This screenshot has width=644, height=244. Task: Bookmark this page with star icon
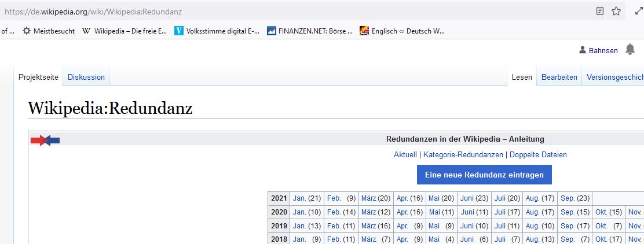tap(616, 11)
